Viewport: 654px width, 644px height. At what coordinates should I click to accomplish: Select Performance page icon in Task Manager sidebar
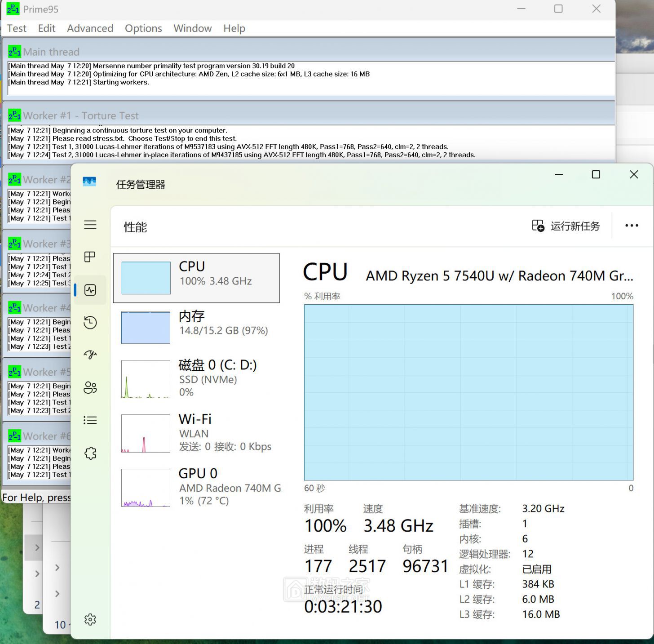click(90, 290)
